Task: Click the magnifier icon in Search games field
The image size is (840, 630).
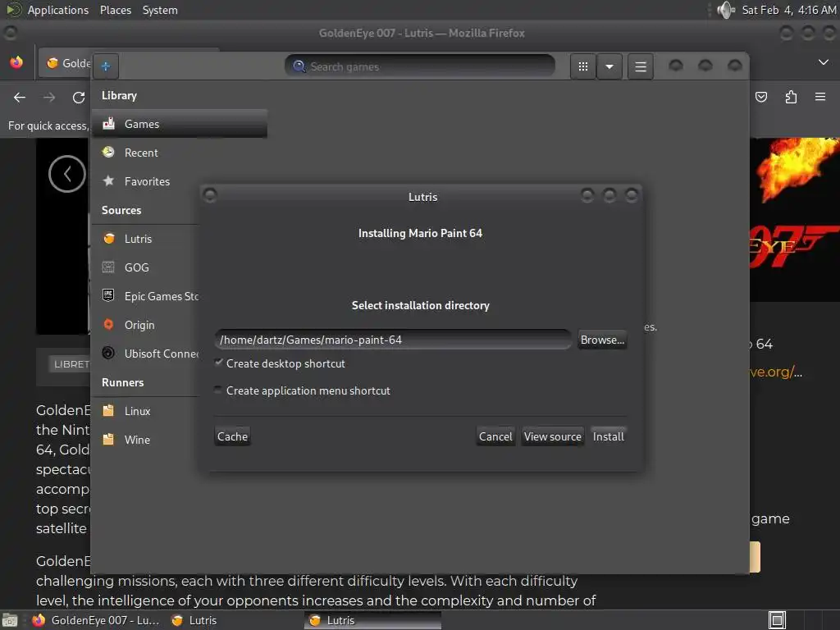Action: pyautogui.click(x=299, y=66)
